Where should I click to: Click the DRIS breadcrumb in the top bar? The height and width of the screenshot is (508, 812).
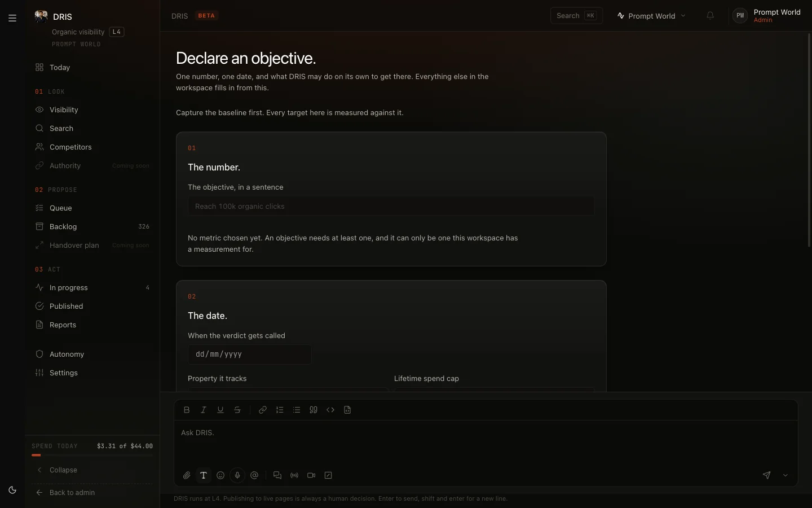[179, 16]
